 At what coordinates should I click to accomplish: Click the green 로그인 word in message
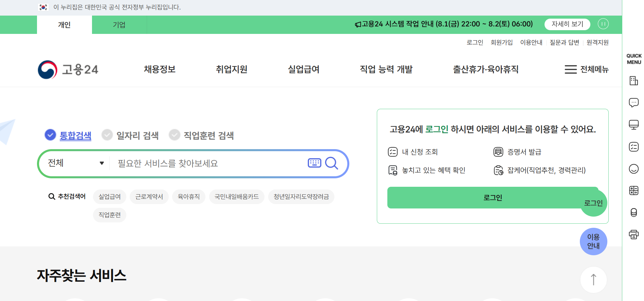tap(437, 129)
